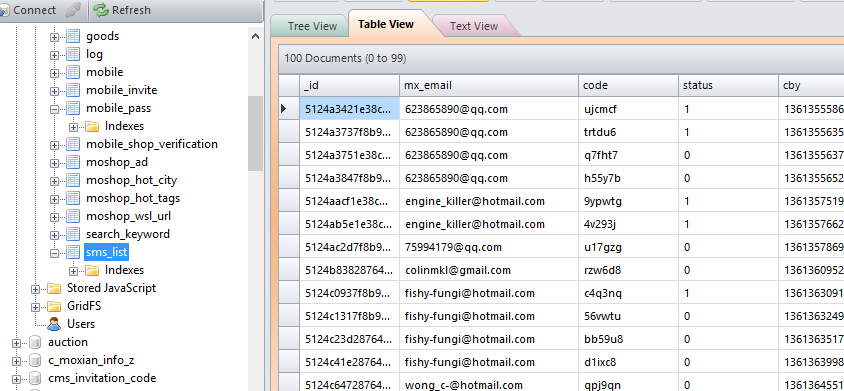The height and width of the screenshot is (391, 844).
Task: Expand the mobile collection node
Action: click(x=54, y=73)
